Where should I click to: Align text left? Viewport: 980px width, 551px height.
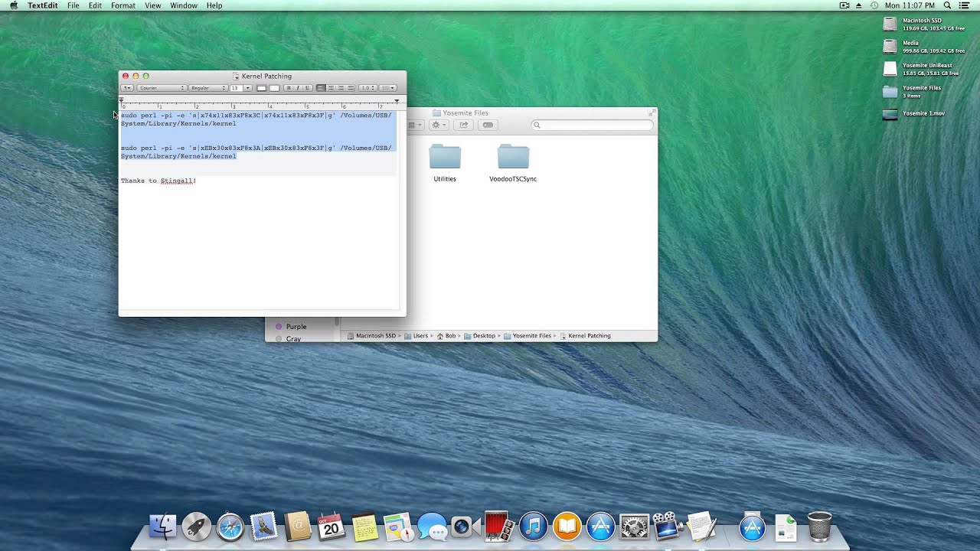click(x=321, y=88)
